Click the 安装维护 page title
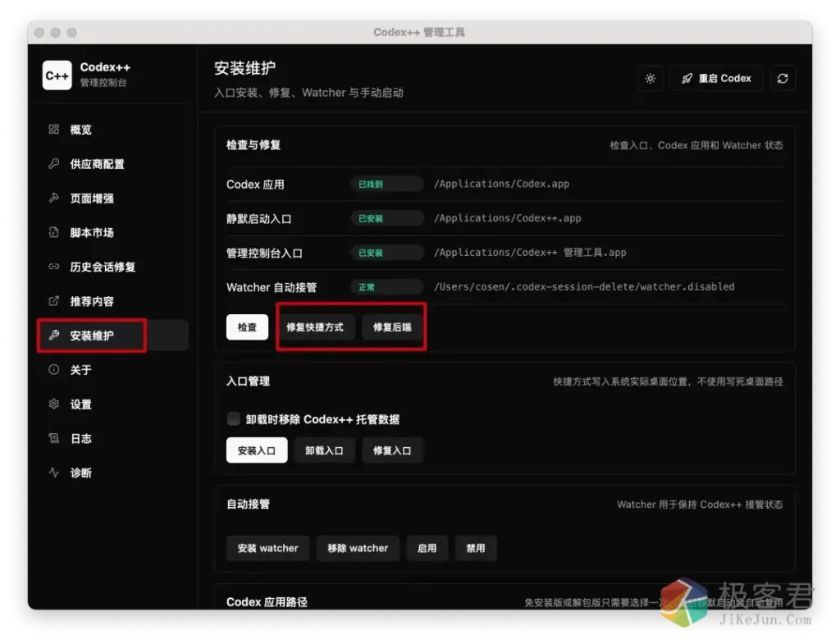The height and width of the screenshot is (644, 840). (244, 68)
